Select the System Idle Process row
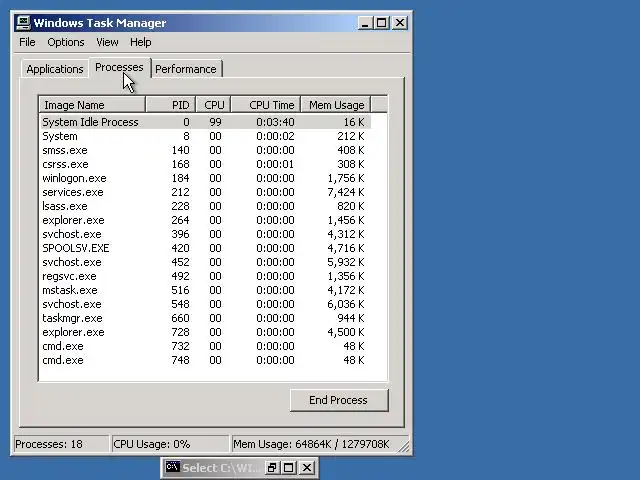 click(x=206, y=122)
